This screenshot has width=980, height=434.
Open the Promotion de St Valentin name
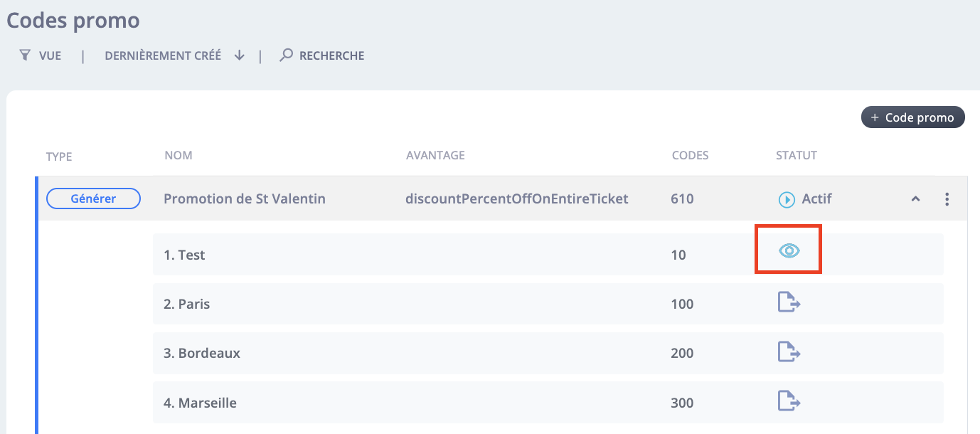[x=245, y=199]
